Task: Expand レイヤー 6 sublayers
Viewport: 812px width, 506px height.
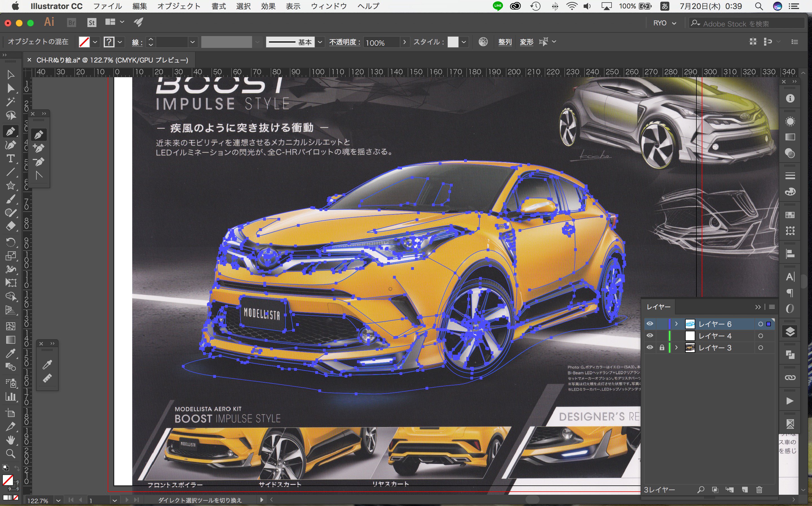Action: 676,324
